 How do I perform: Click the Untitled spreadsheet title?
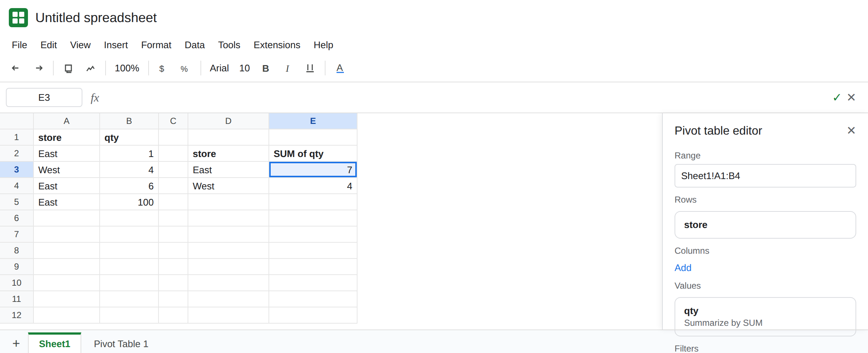pos(96,18)
